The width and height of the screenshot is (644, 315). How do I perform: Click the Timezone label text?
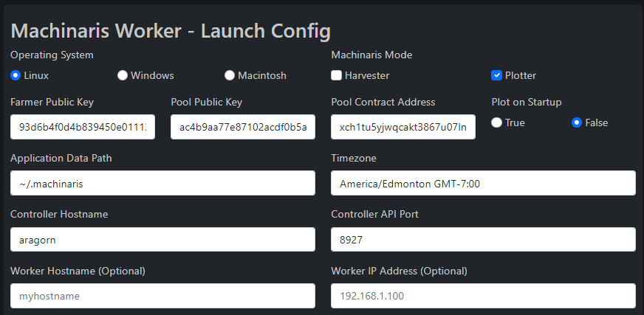[354, 159]
